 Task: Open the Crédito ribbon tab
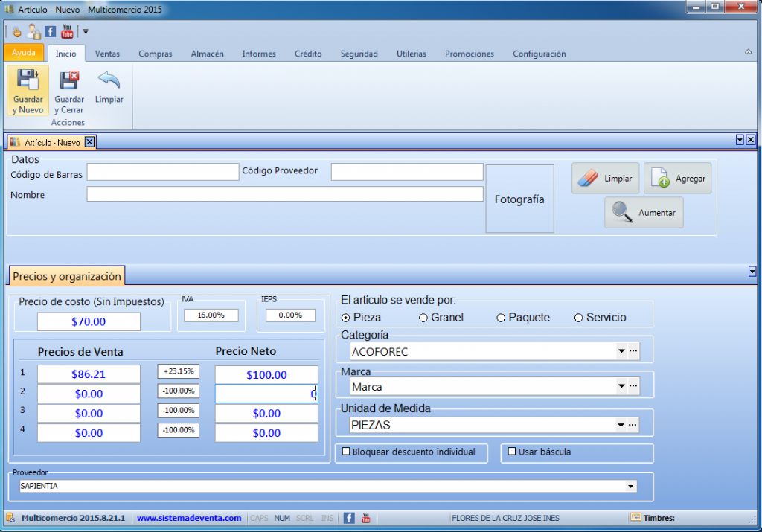308,54
